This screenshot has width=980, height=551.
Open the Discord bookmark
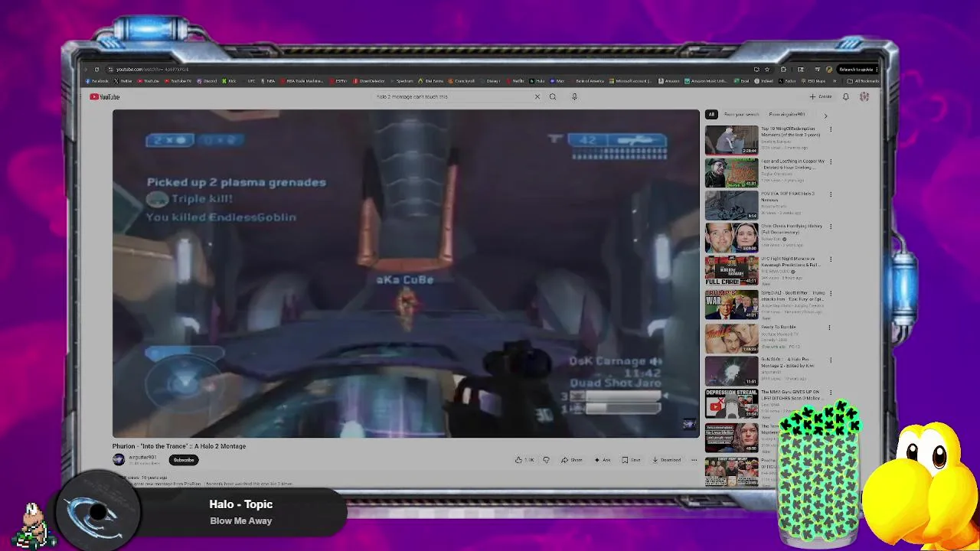point(207,81)
